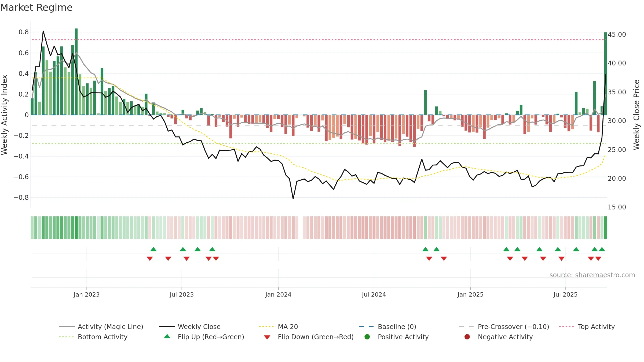The width and height of the screenshot is (644, 362).
Task: Click the dark green heat strip cell at right end
Action: coord(606,228)
